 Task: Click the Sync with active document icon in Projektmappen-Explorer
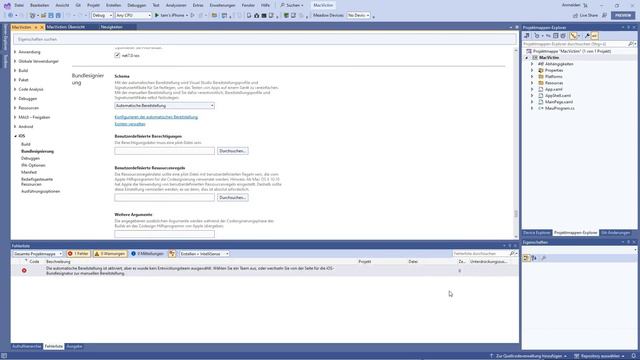coord(548,36)
